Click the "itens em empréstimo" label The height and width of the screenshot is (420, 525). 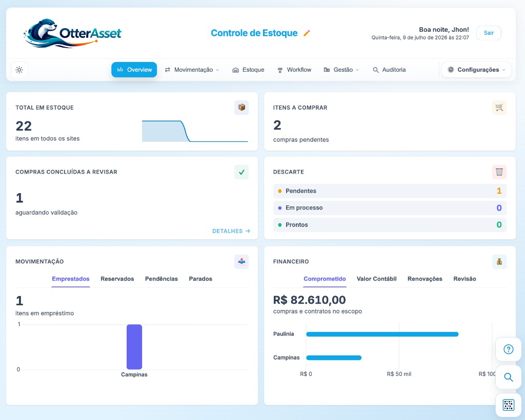tap(45, 313)
